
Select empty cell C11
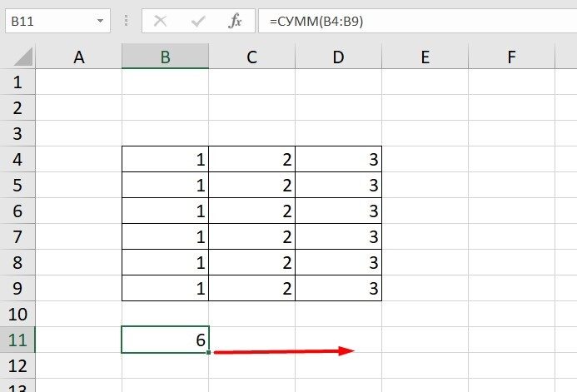point(251,340)
